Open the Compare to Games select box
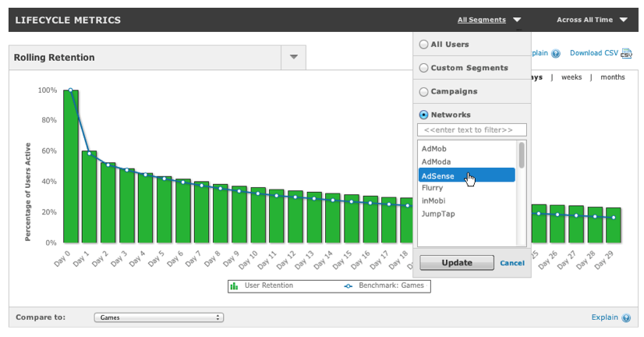Screen dimensions: 644x337 158,317
